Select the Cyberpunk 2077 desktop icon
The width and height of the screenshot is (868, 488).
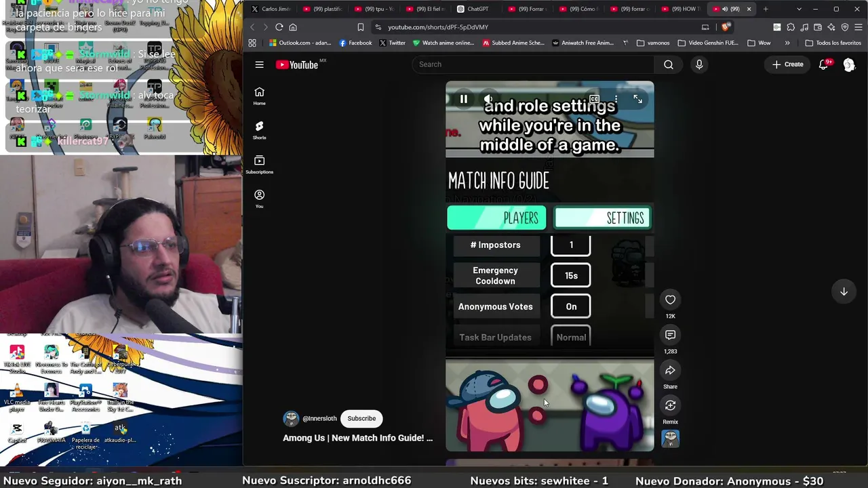click(119, 359)
